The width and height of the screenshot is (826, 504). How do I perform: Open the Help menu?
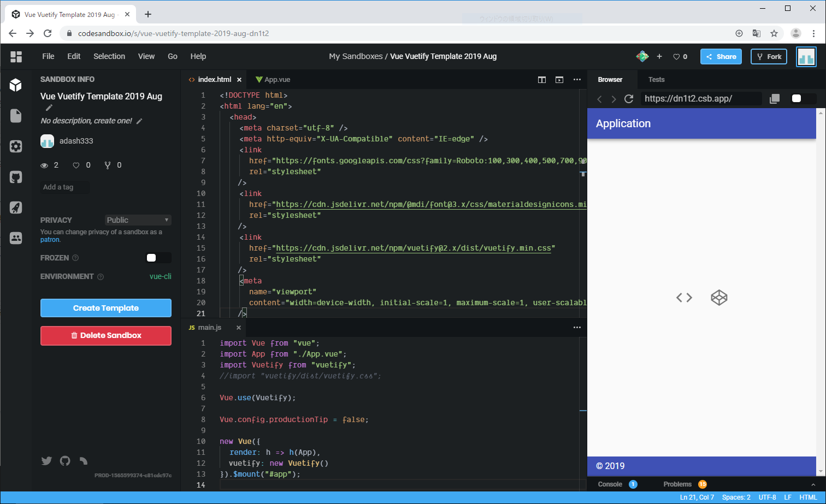click(x=198, y=56)
